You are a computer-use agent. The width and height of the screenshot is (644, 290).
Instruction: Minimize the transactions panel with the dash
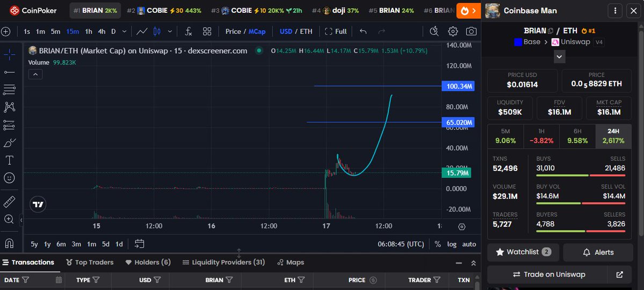click(458, 263)
